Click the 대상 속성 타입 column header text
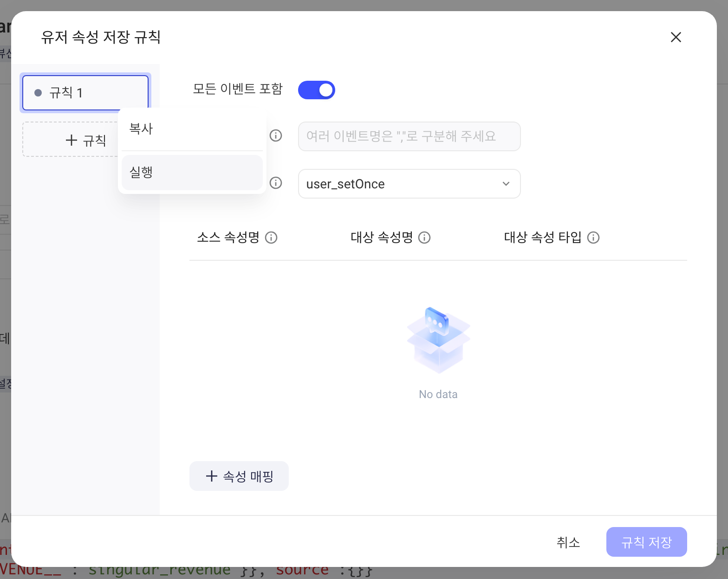 click(x=543, y=238)
